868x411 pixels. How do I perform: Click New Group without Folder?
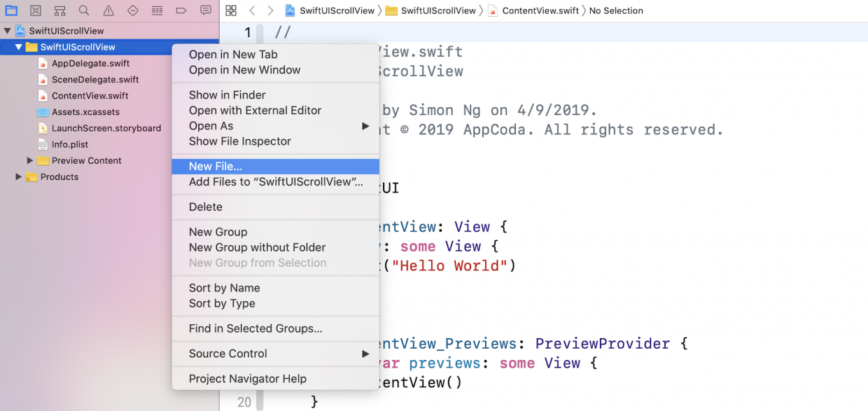click(257, 248)
